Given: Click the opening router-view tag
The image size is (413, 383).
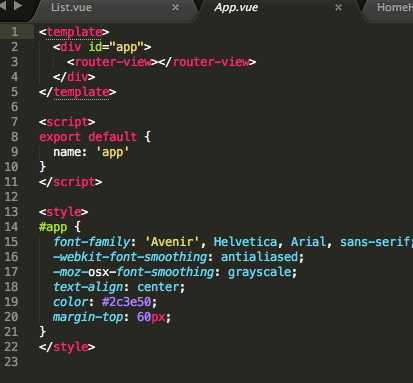Looking at the screenshot, I should (x=112, y=62).
